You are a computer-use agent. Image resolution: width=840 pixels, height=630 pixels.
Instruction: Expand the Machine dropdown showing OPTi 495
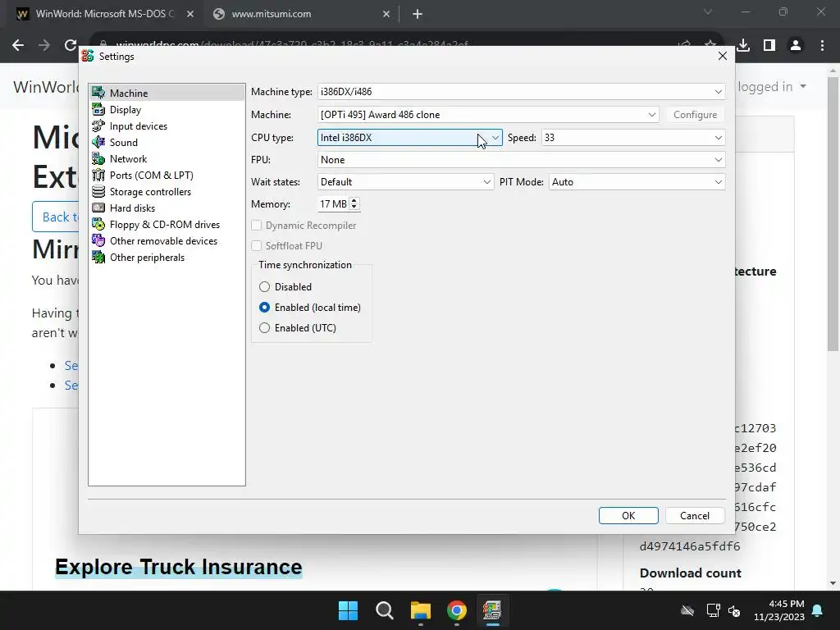[x=488, y=115]
